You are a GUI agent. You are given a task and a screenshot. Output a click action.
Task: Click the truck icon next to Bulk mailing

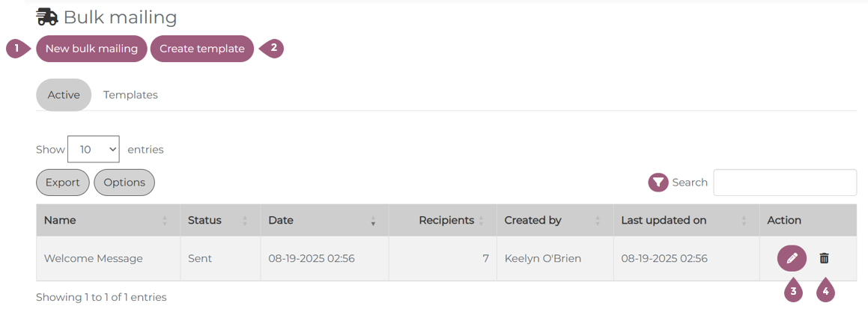pyautogui.click(x=46, y=16)
